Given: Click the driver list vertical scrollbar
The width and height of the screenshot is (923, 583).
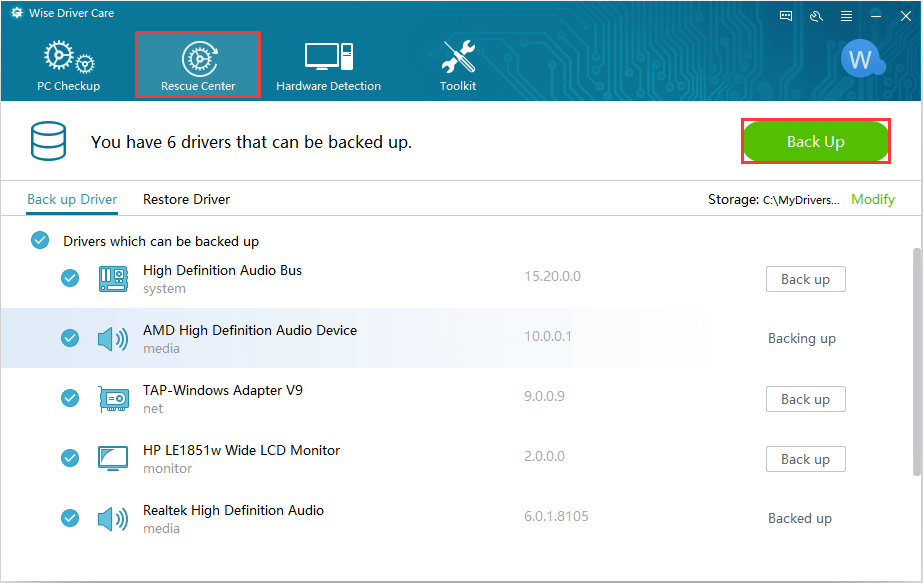Looking at the screenshot, I should pos(915,360).
